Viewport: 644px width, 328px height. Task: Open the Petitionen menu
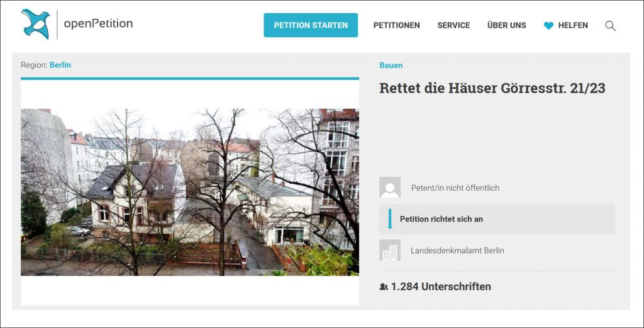pyautogui.click(x=396, y=26)
